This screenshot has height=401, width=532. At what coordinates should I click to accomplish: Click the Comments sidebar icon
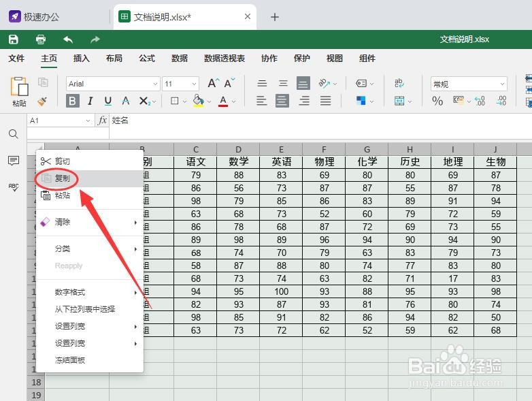(13, 161)
